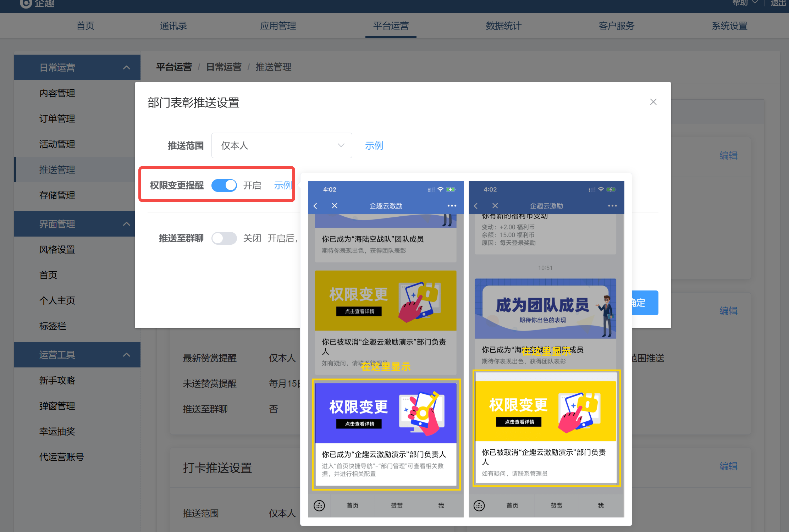Click three-dots menu in right phone preview
This screenshot has width=789, height=532.
tap(612, 206)
